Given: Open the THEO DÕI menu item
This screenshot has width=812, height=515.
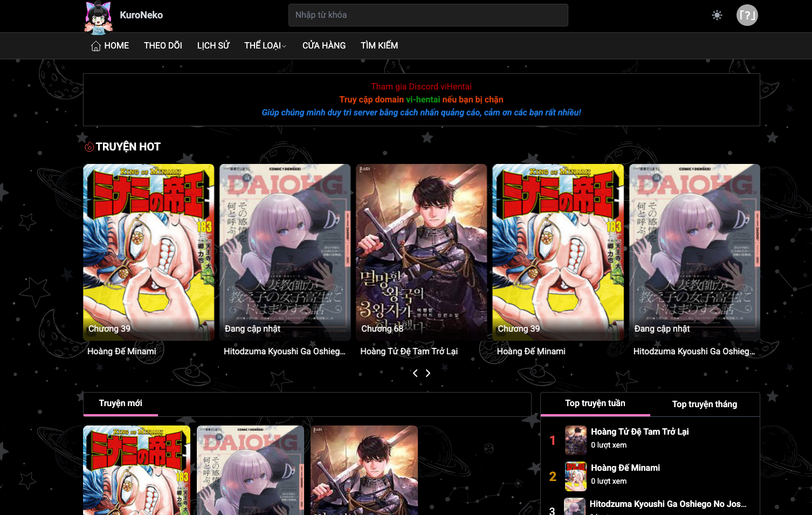Looking at the screenshot, I should point(163,46).
